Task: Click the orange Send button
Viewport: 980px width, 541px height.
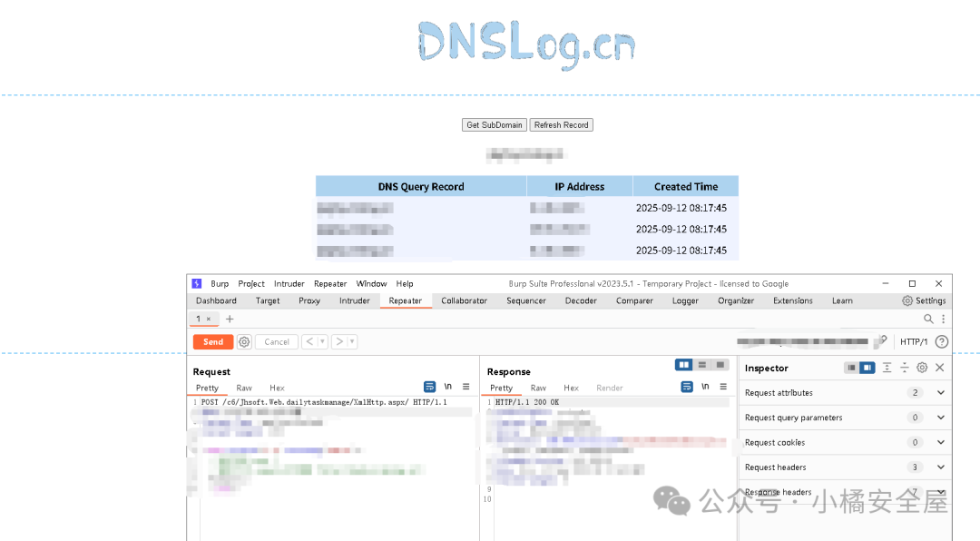Action: (213, 342)
